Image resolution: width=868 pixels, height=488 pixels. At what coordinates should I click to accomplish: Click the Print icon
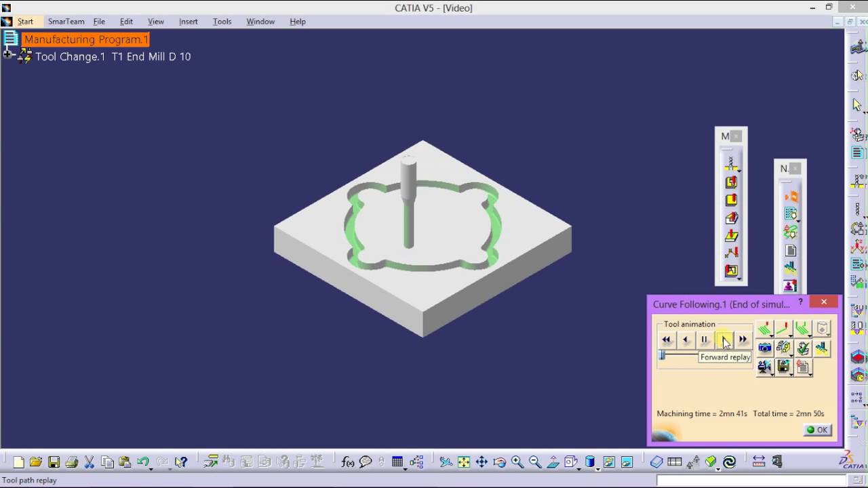(71, 462)
